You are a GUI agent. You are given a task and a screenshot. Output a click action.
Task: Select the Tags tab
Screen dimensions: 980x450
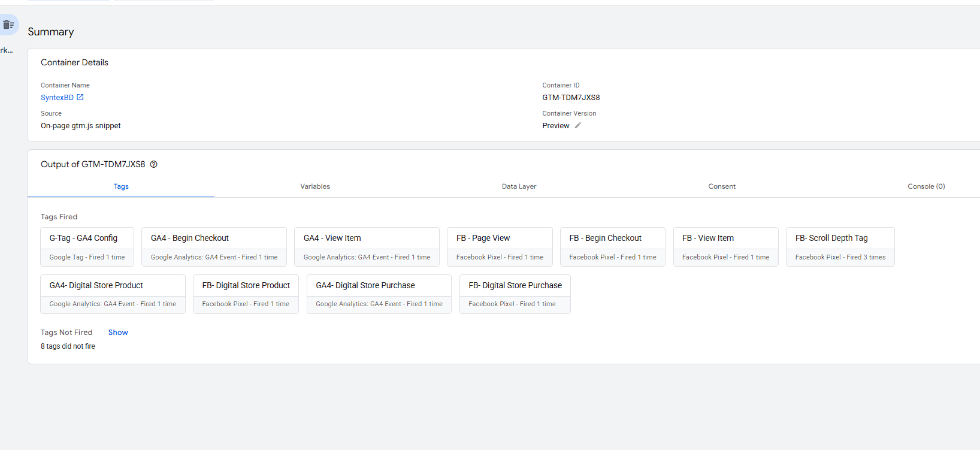coord(121,186)
